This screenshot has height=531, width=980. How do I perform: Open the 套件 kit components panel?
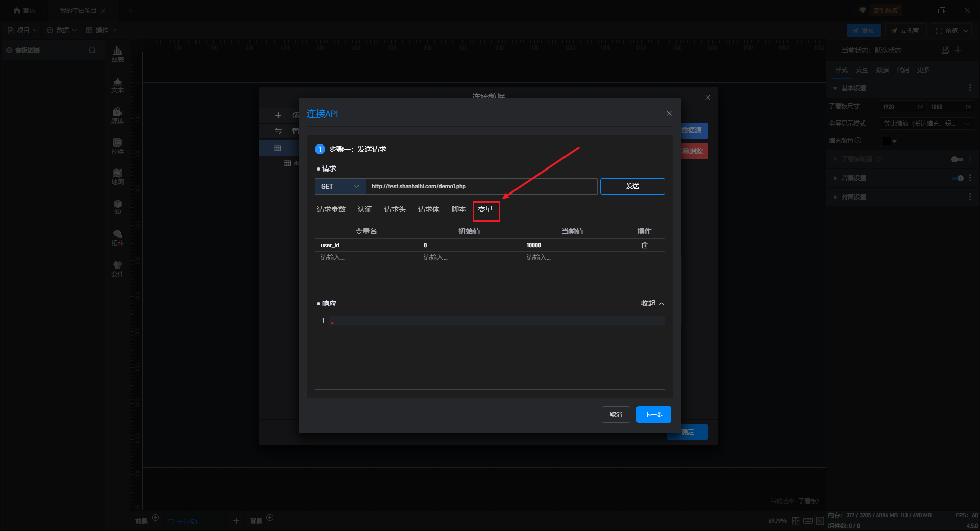coord(117,269)
